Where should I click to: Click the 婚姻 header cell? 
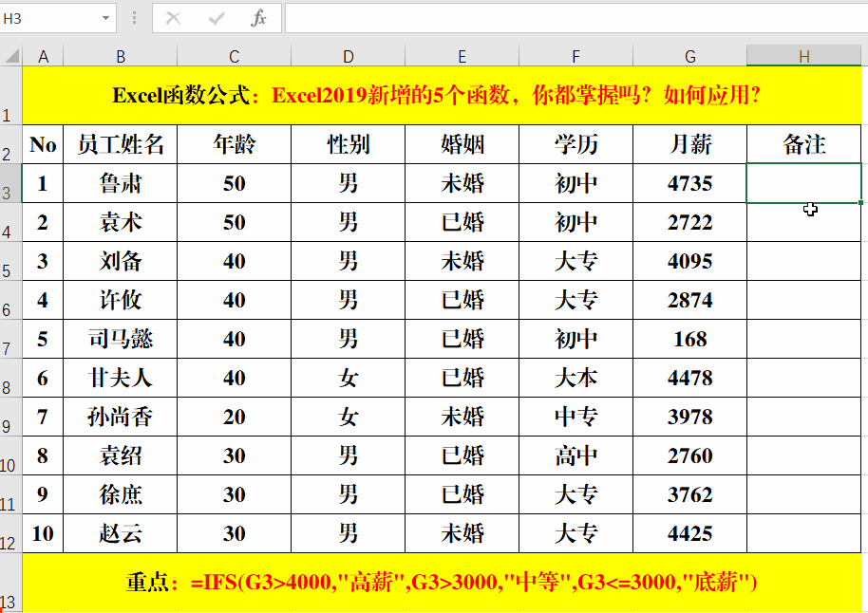tap(462, 144)
